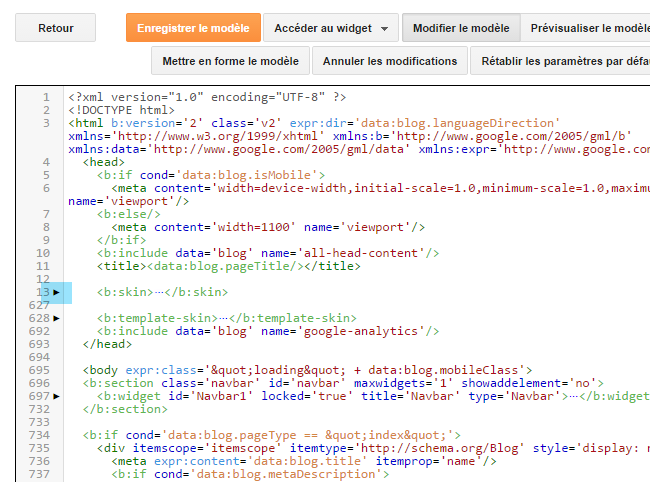This screenshot has height=482, width=650.
Task: Click line number 12 in gutter
Action: point(43,279)
